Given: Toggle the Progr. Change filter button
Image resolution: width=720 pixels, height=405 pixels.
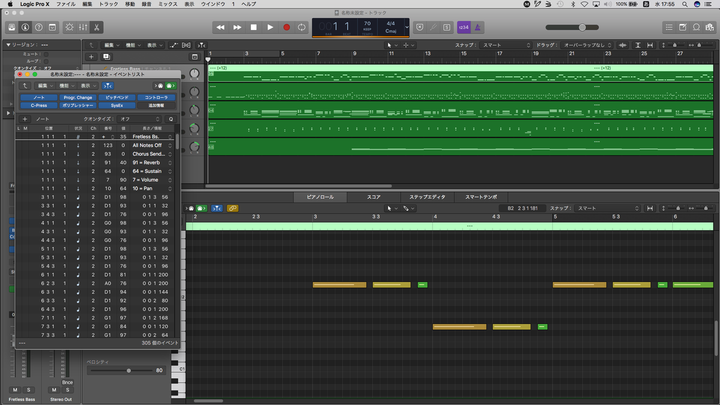Looking at the screenshot, I should pyautogui.click(x=78, y=97).
